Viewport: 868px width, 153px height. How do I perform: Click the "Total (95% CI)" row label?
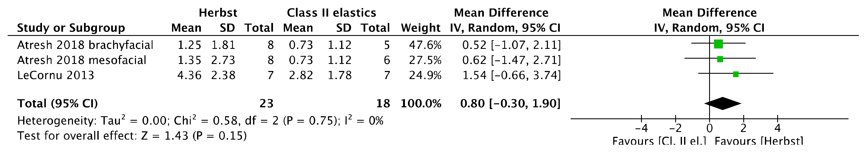coord(57,103)
